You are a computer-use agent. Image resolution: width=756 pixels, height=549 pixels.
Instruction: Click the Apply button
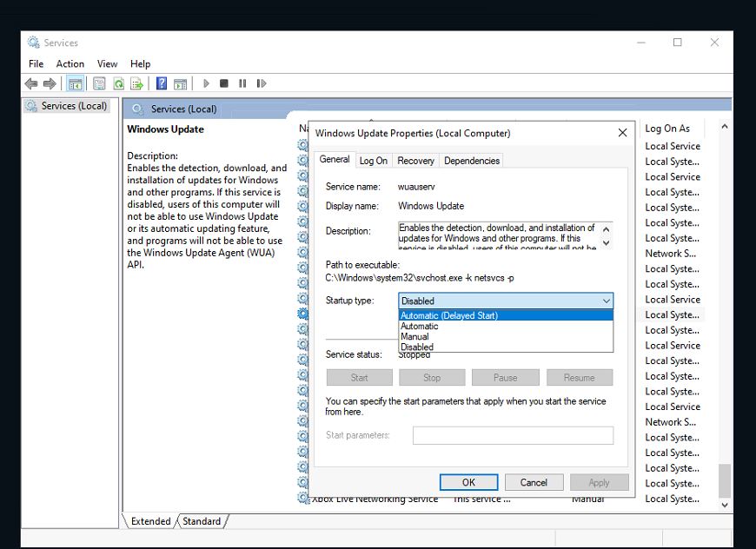click(600, 482)
